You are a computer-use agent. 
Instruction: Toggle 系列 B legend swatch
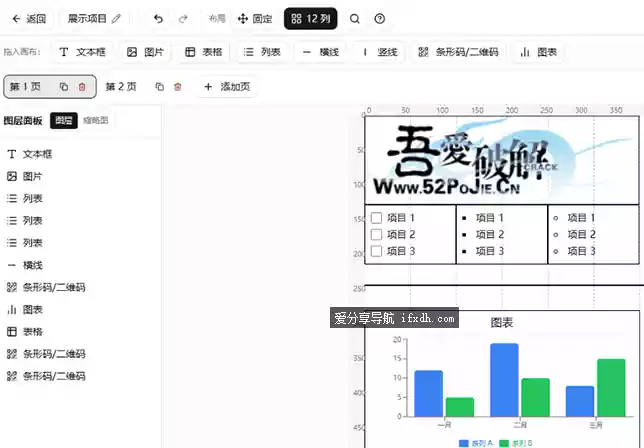[x=504, y=443]
